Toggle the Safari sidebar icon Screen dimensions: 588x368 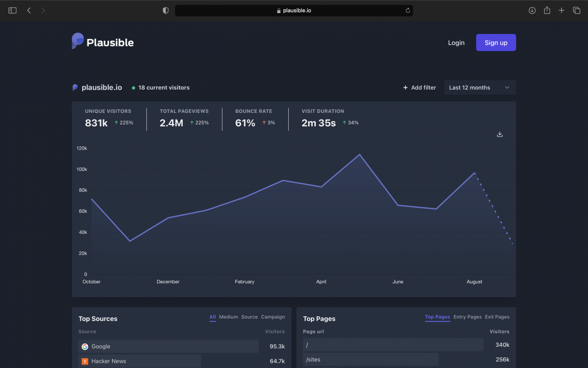(x=13, y=10)
